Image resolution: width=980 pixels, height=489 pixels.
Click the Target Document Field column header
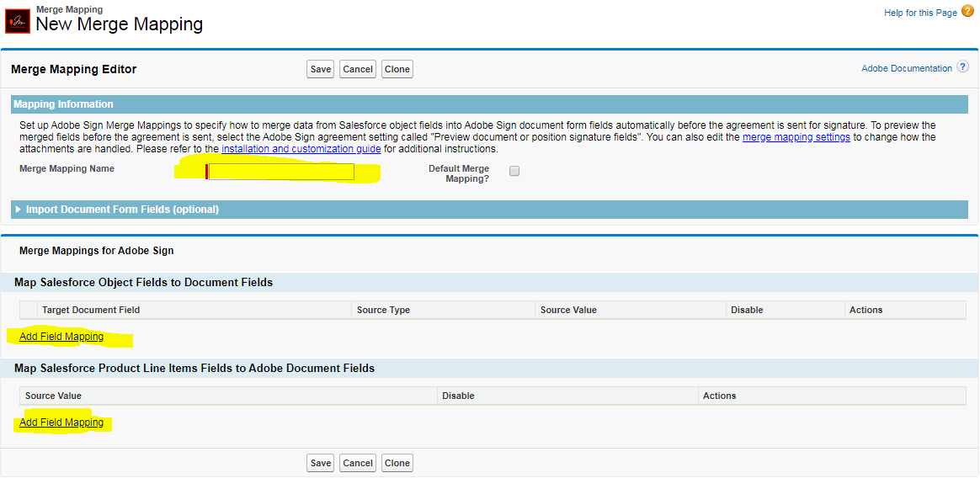pos(91,310)
